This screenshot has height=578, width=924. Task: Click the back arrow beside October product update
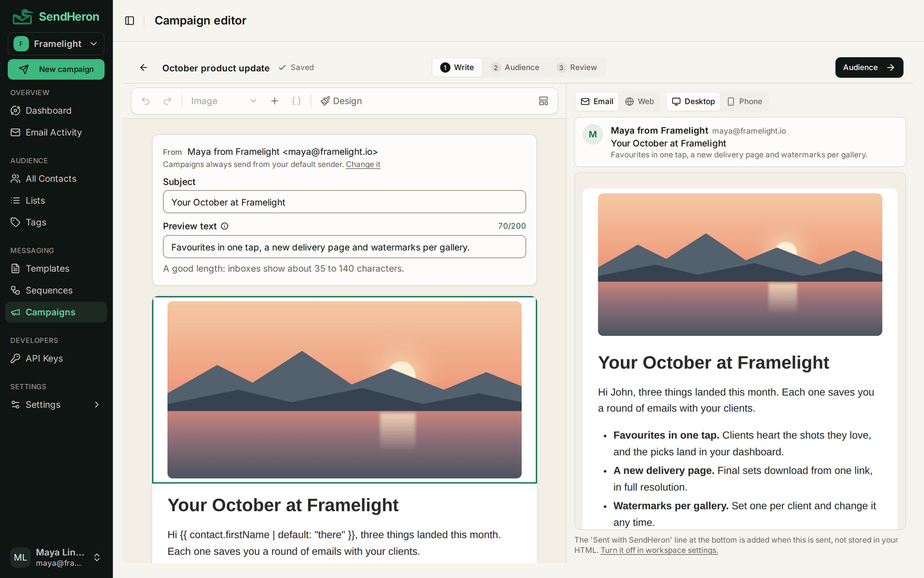pyautogui.click(x=143, y=67)
